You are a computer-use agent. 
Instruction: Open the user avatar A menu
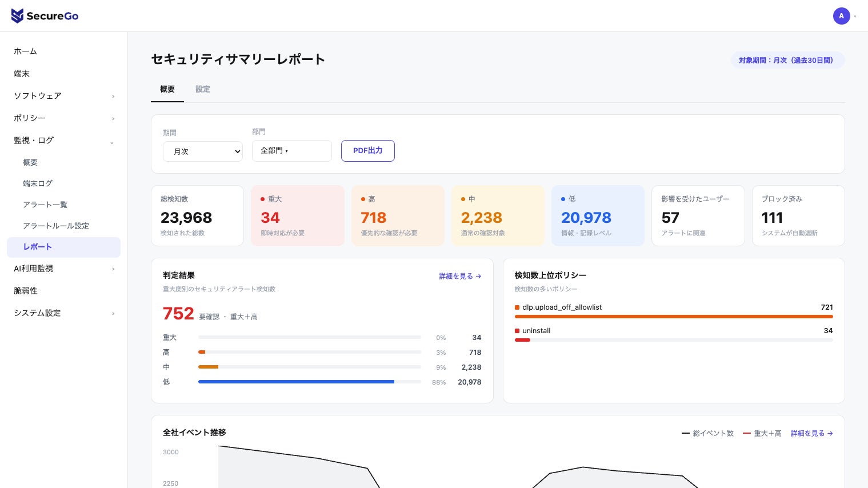[x=841, y=16]
